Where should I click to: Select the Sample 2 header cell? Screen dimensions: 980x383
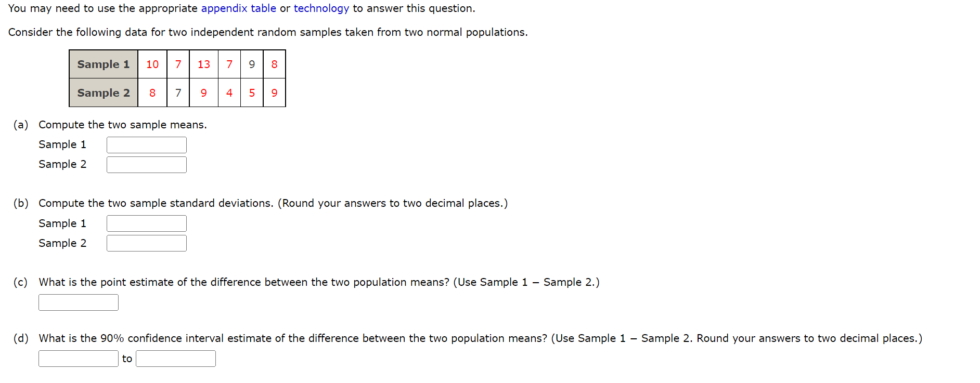103,93
